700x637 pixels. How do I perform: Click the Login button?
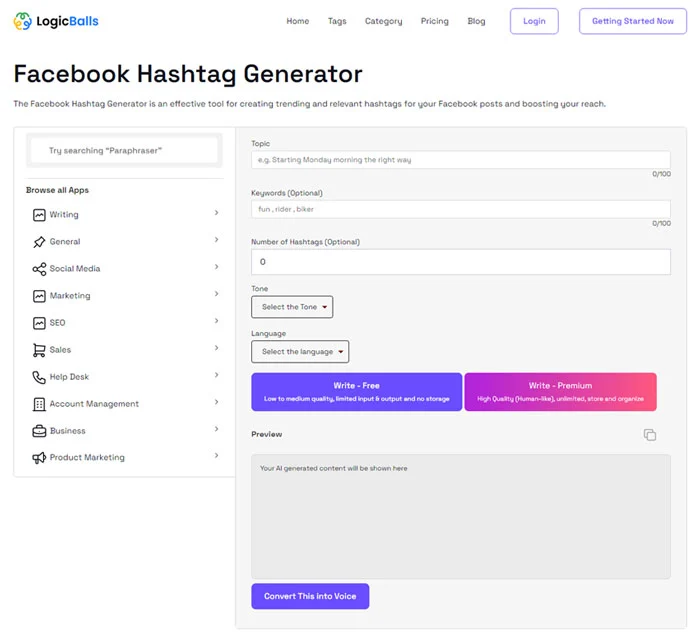(x=534, y=21)
